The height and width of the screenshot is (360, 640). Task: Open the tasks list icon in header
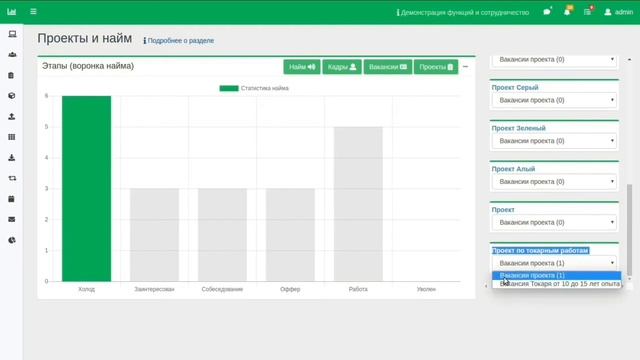[x=588, y=12]
